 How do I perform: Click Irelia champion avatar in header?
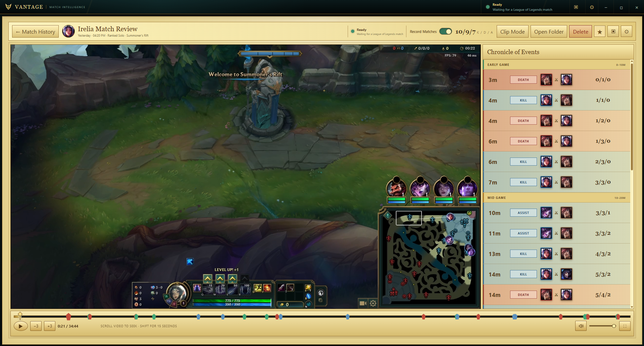click(68, 31)
